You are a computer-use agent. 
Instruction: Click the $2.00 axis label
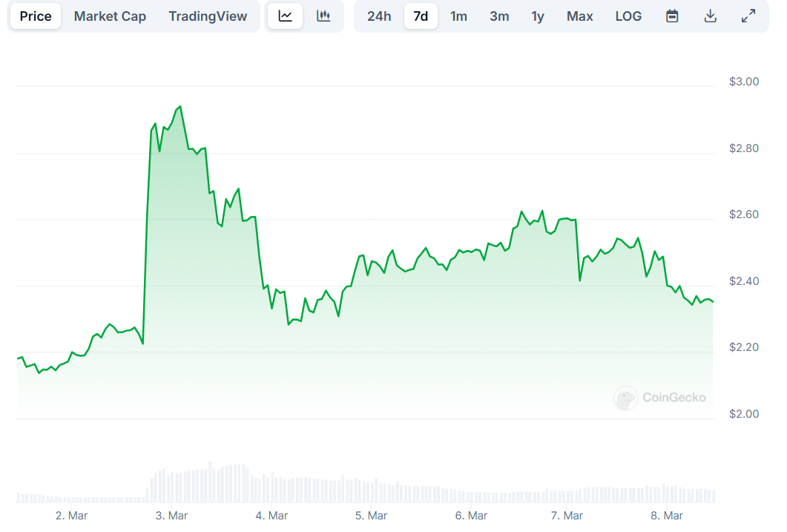tap(744, 414)
